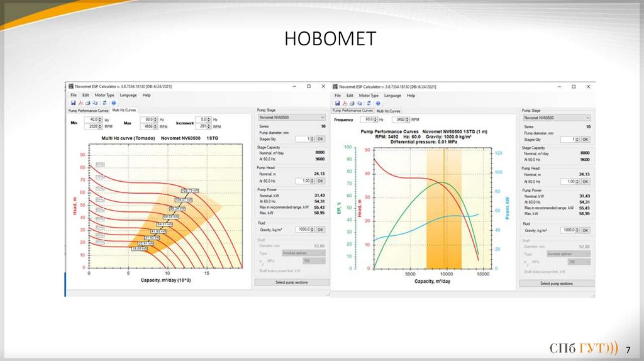The image size is (644, 361).
Task: Minimize the right calculator window
Action: point(559,87)
